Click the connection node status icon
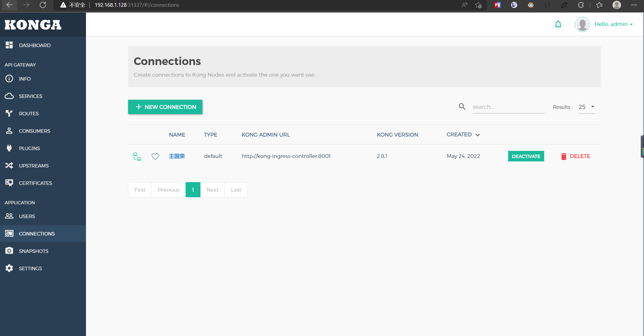This screenshot has height=336, width=644. [137, 156]
